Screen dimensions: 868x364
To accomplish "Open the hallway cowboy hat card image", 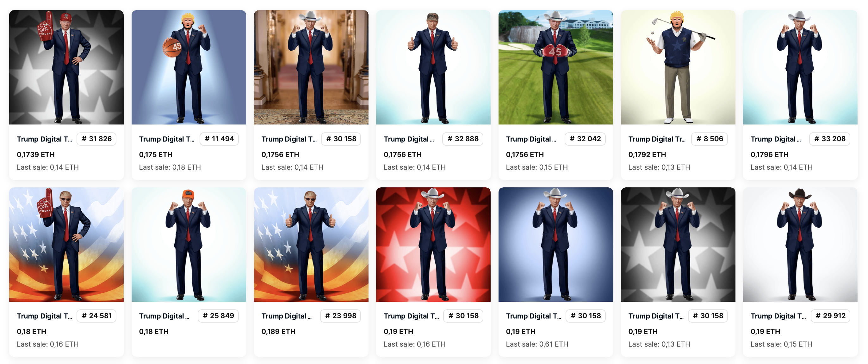I will 311,67.
